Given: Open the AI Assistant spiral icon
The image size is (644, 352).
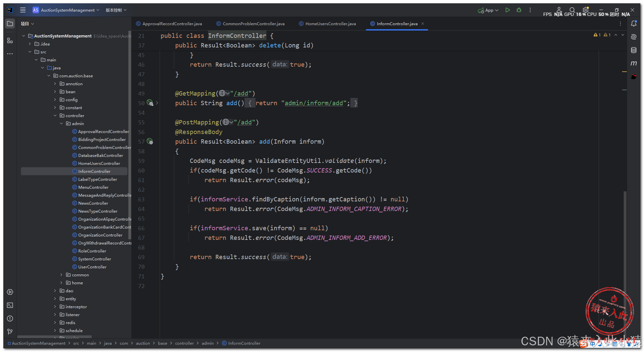Looking at the screenshot, I should (634, 37).
